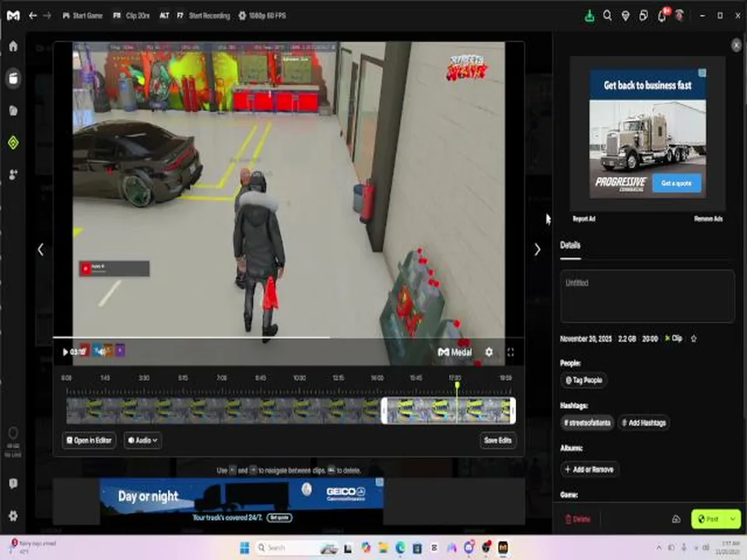Go back with the left arrow
The height and width of the screenshot is (560, 747).
(x=33, y=16)
